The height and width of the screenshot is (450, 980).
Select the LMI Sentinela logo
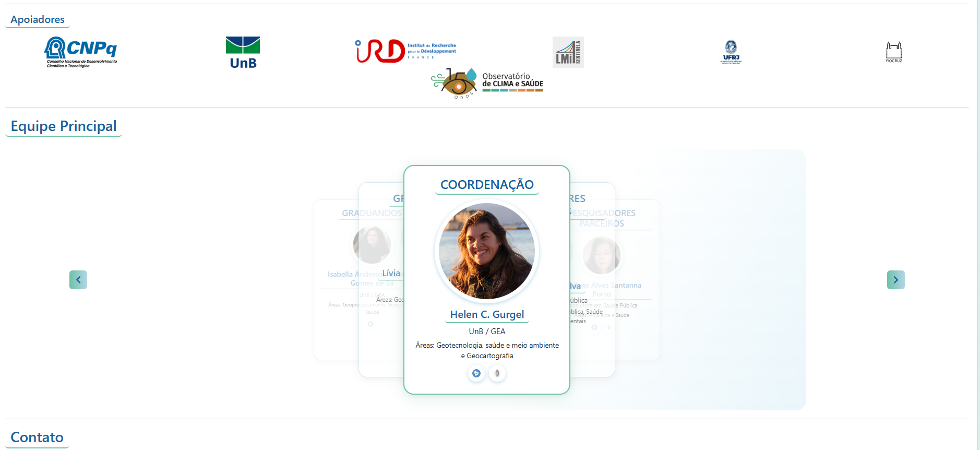click(x=568, y=52)
